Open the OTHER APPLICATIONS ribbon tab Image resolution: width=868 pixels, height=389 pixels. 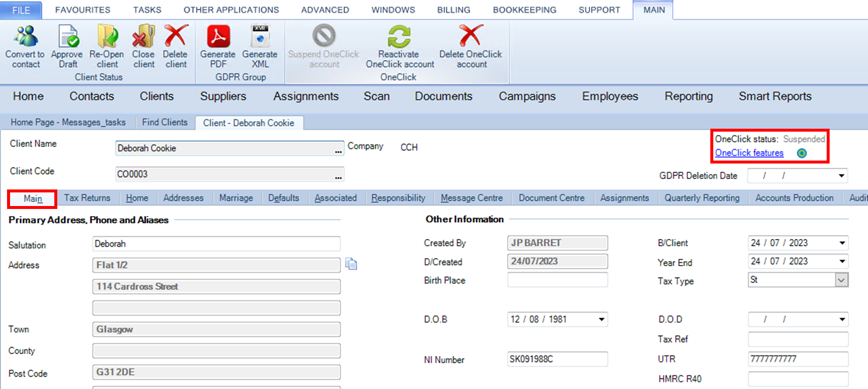tap(231, 10)
